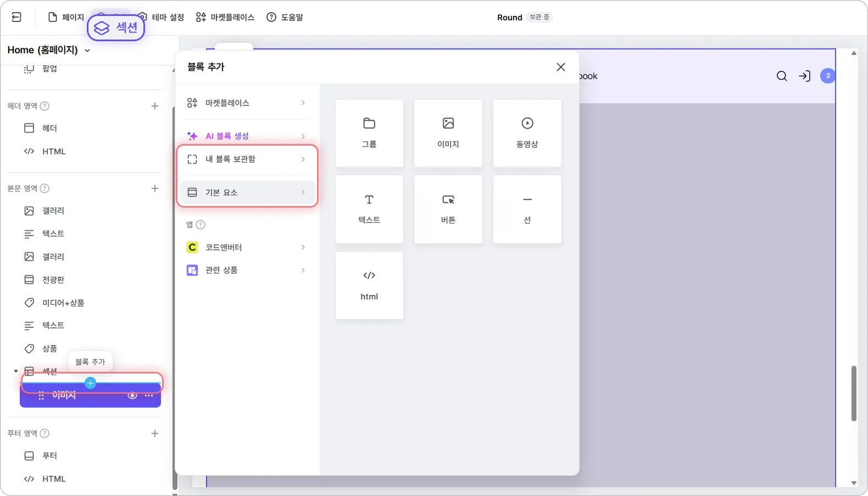Image resolution: width=868 pixels, height=496 pixels.
Task: Click the 블록 추가 dialog title
Action: click(x=206, y=67)
